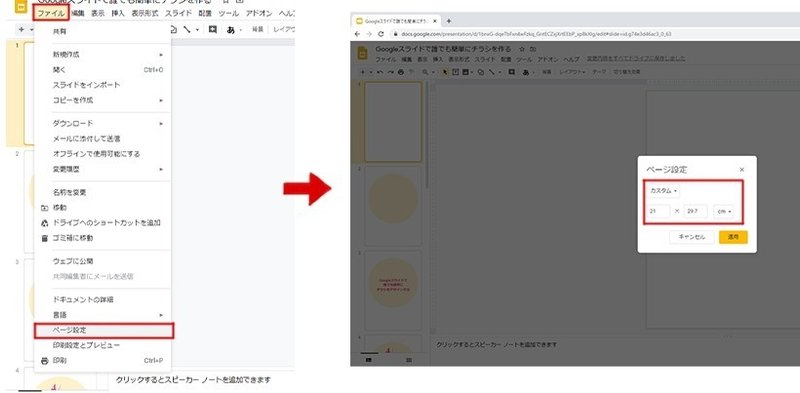Expand the コピーを作成 submenu

(103, 100)
